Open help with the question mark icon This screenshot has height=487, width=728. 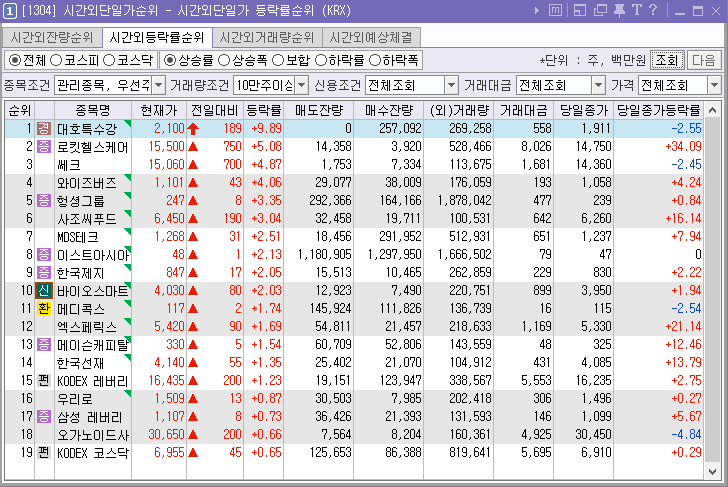click(653, 10)
